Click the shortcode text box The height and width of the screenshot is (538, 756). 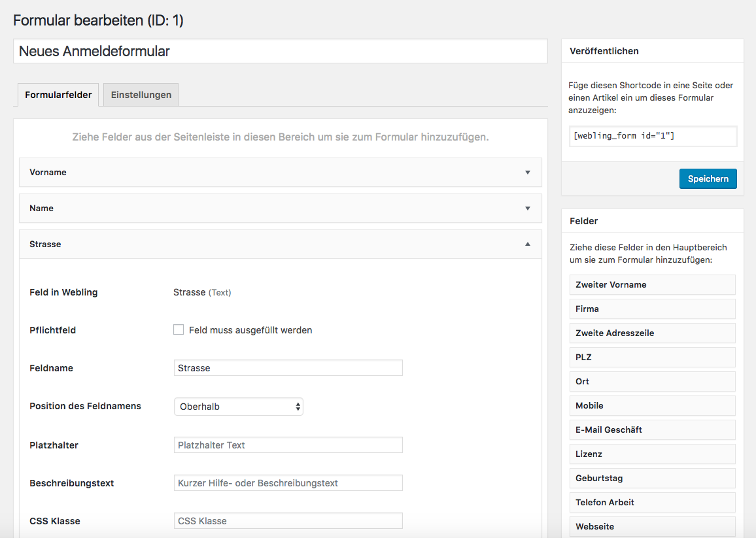pos(653,136)
